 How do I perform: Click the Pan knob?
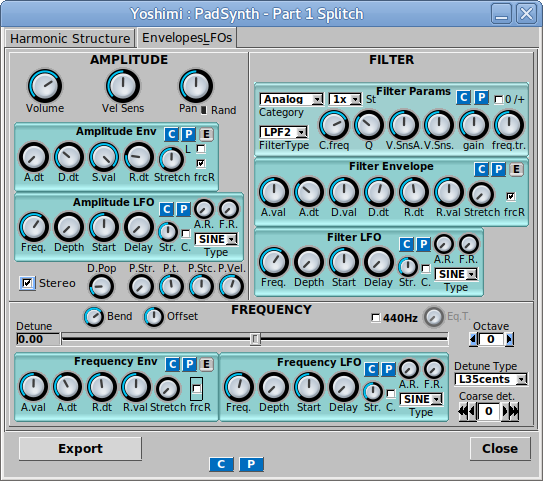click(x=196, y=86)
